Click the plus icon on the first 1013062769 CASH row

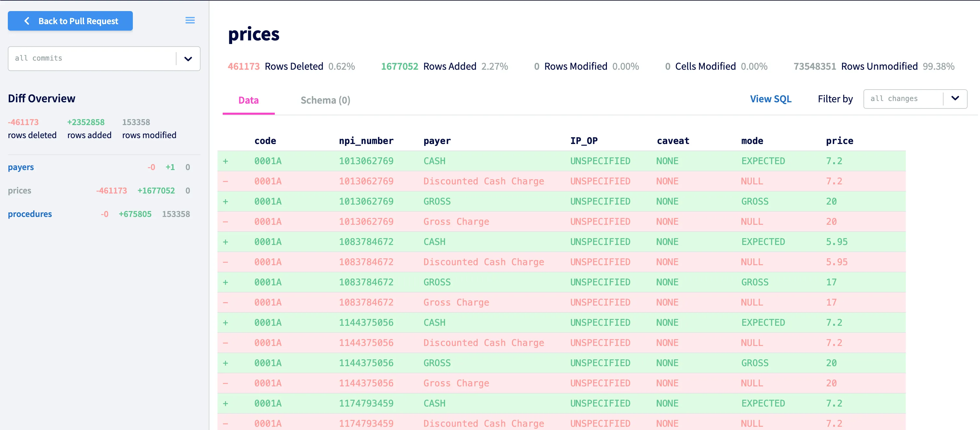click(x=226, y=161)
